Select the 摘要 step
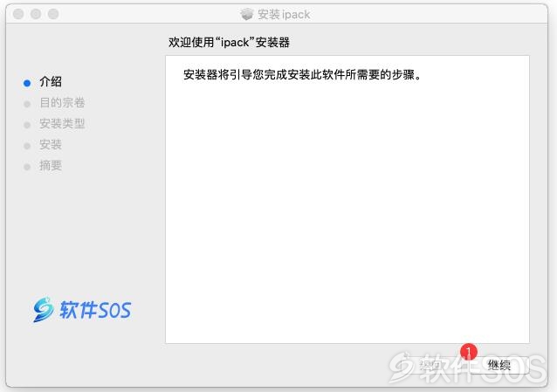 [51, 166]
